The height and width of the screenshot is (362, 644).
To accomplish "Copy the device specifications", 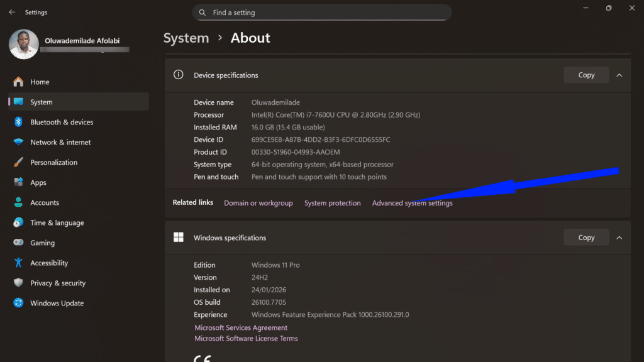I will 586,74.
